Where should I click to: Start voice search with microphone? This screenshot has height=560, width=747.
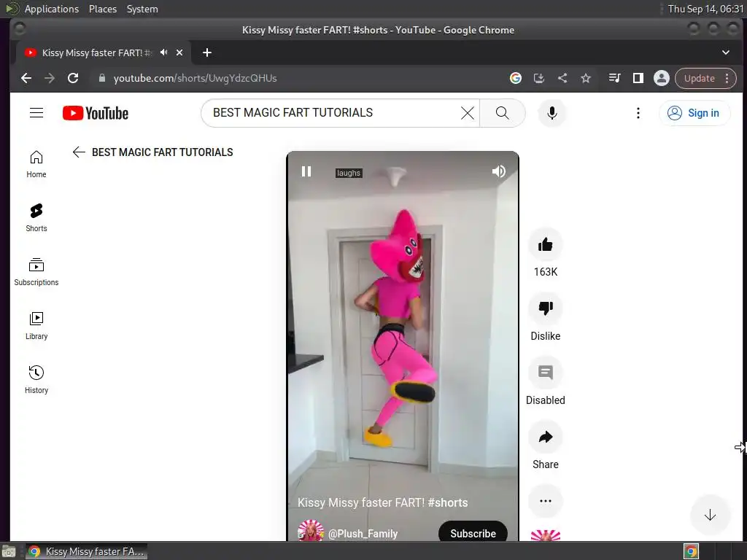pos(552,113)
